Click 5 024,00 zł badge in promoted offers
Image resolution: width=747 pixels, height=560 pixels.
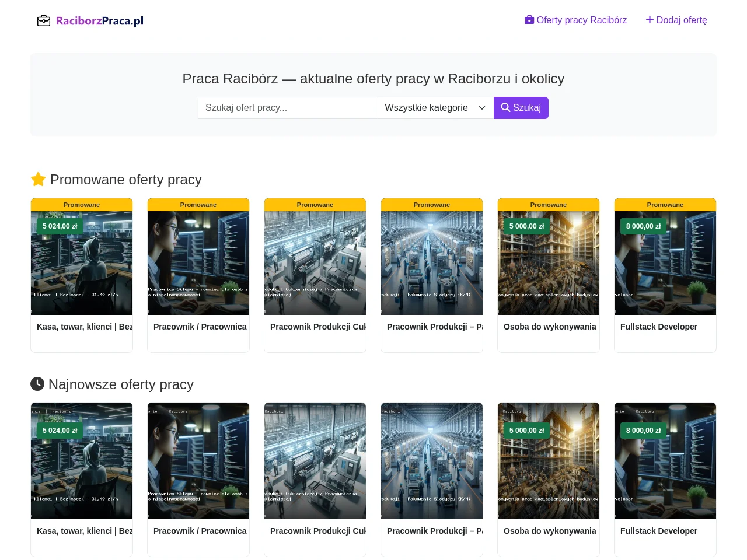60,226
